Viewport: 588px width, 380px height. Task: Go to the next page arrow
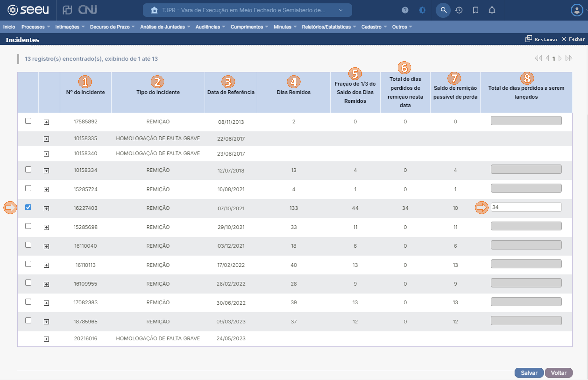[x=560, y=58]
